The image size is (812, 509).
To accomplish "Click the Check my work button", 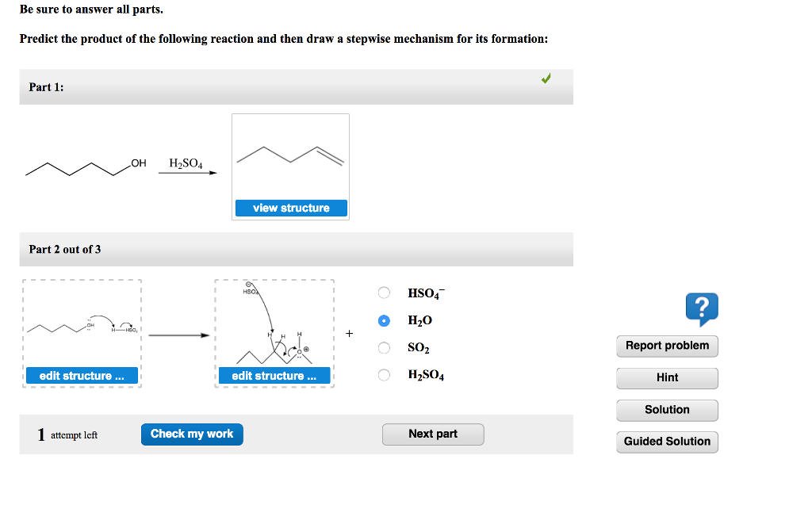I will point(192,434).
